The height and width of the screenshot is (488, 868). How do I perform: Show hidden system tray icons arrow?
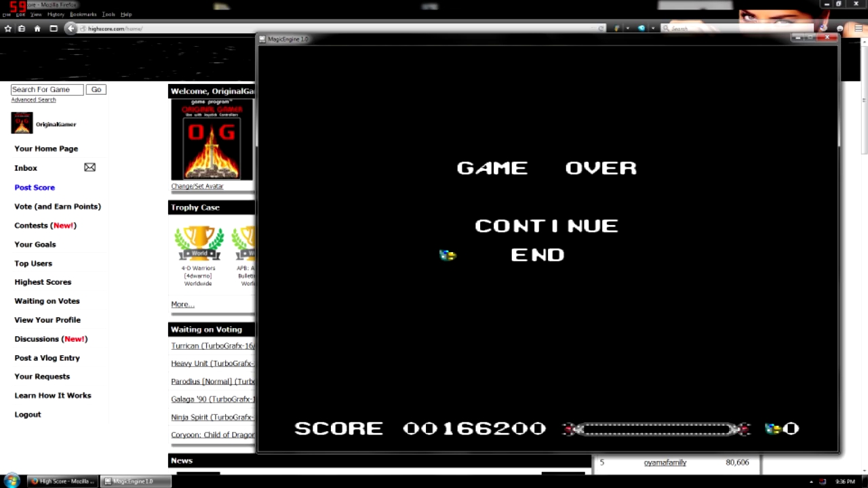811,481
